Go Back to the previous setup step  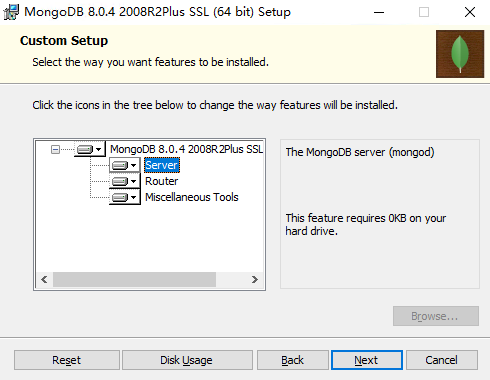(292, 360)
